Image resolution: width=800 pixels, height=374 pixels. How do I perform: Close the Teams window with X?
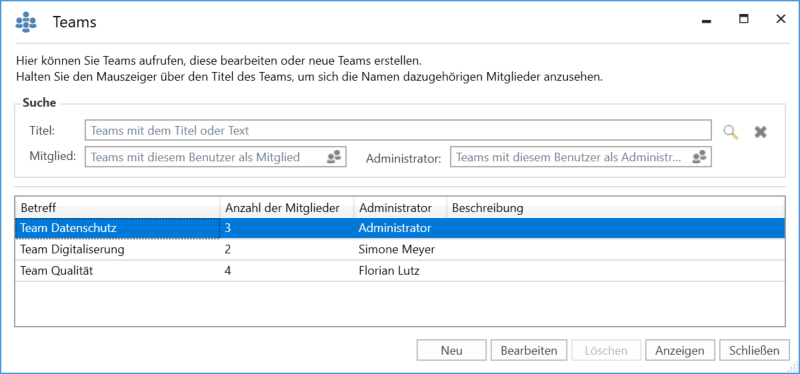(781, 19)
